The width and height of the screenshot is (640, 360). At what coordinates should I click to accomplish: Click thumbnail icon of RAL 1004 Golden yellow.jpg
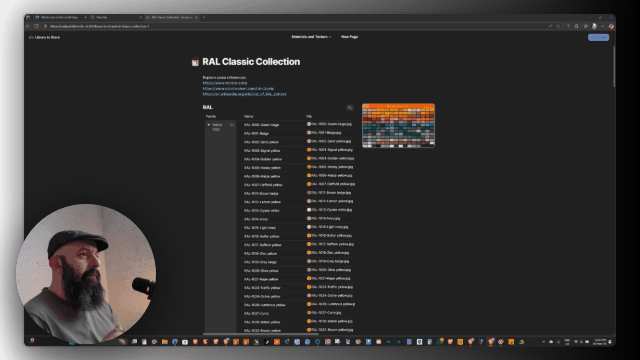[309, 158]
